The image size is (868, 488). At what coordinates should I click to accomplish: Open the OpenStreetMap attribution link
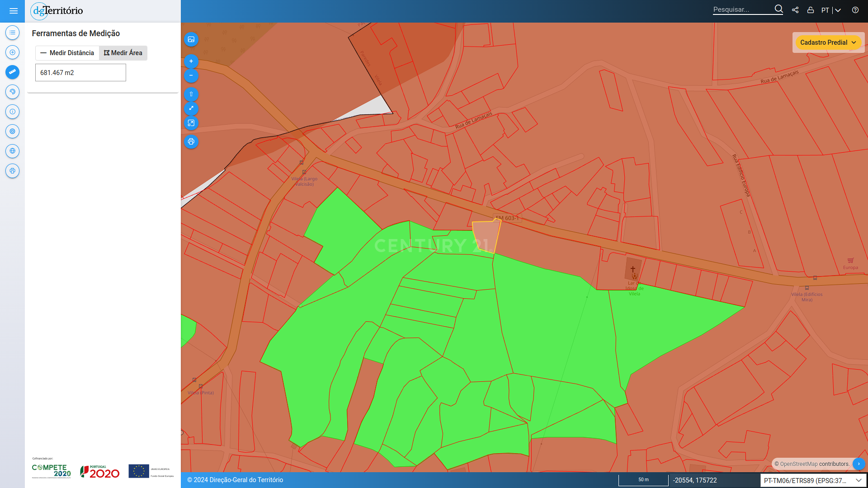[x=799, y=464]
